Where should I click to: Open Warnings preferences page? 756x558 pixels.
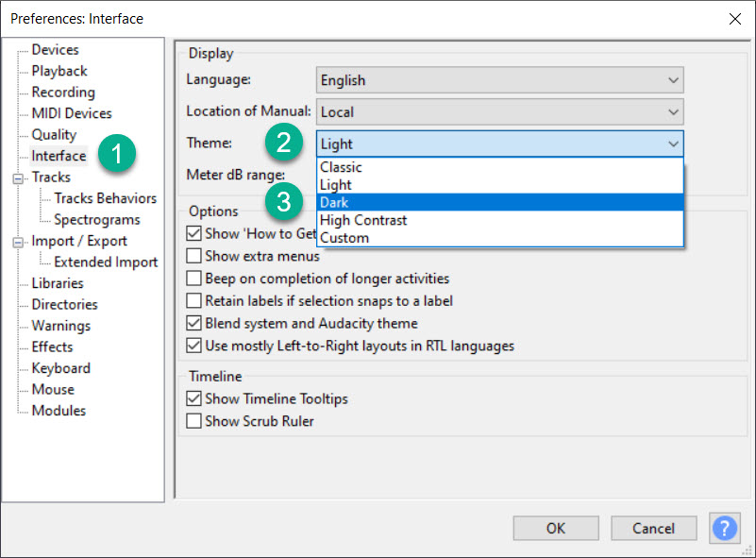(x=60, y=326)
